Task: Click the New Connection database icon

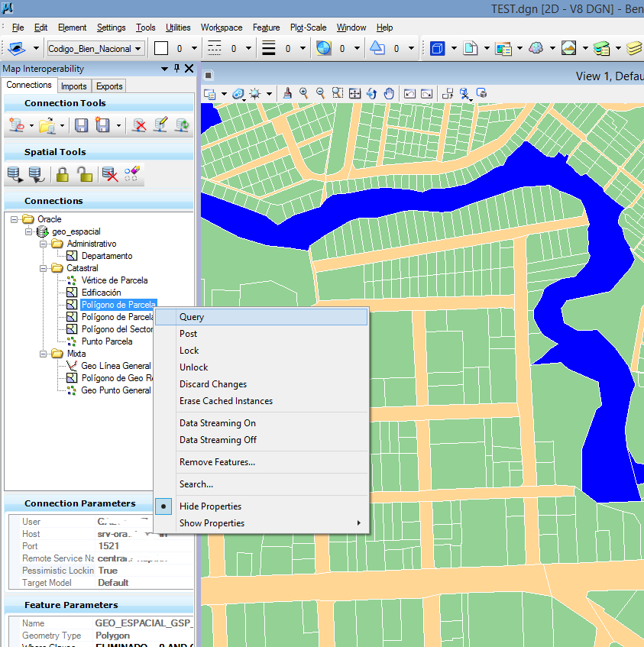Action: [17, 125]
